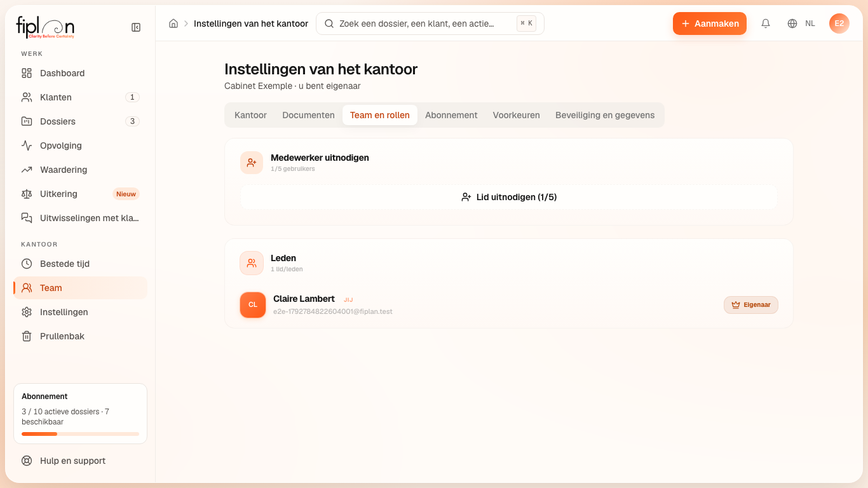
Task: Click the 1/5 gebruikers text
Action: [x=293, y=169]
